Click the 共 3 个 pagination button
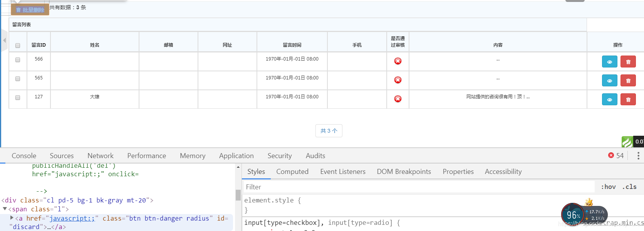 coord(329,131)
